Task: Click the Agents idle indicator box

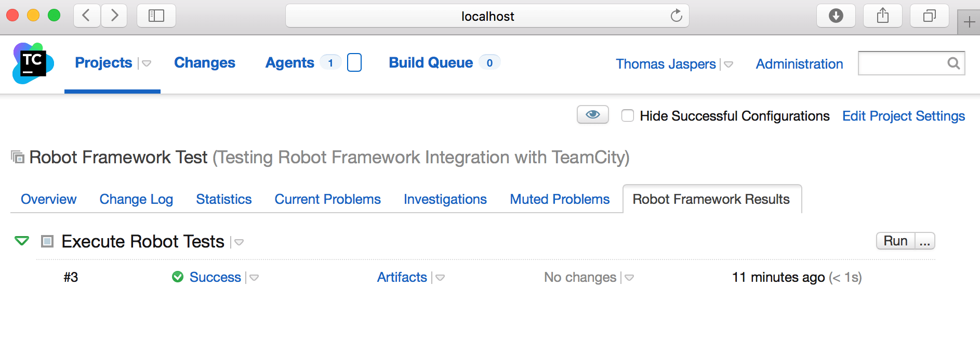Action: coord(354,62)
